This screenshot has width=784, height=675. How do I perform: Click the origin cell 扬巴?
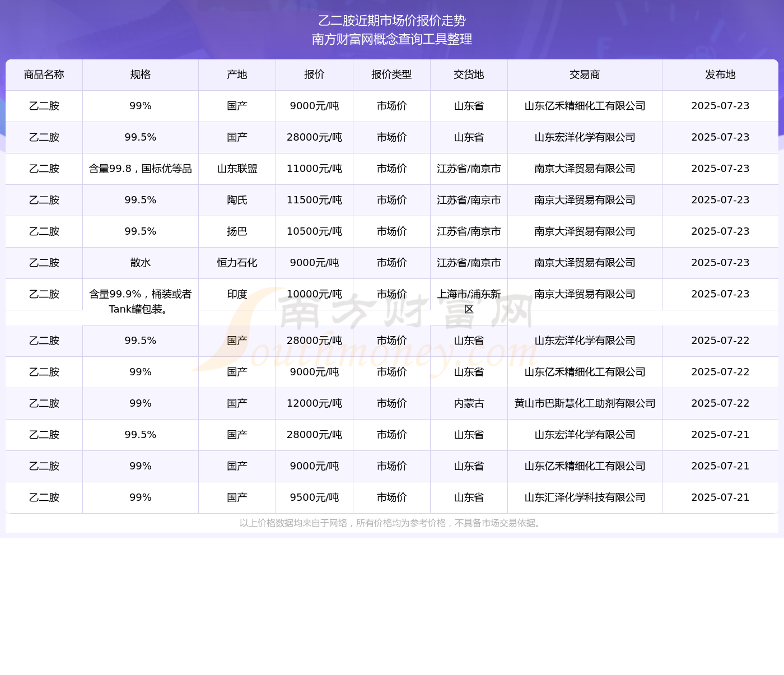237,231
